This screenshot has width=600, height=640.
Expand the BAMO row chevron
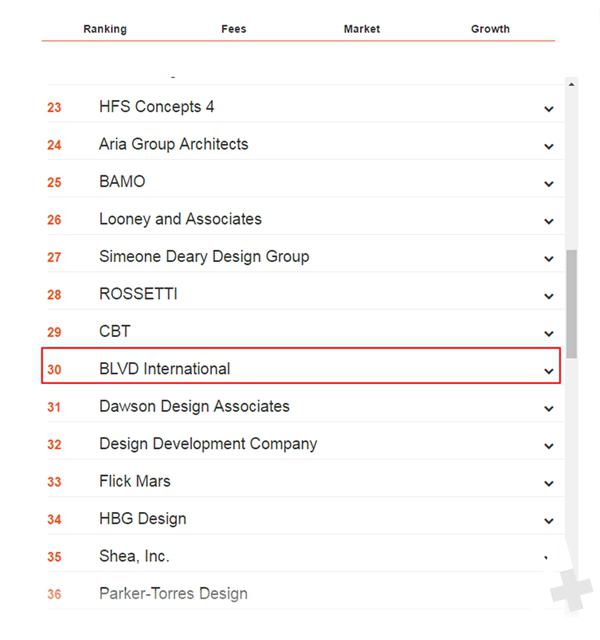click(549, 184)
